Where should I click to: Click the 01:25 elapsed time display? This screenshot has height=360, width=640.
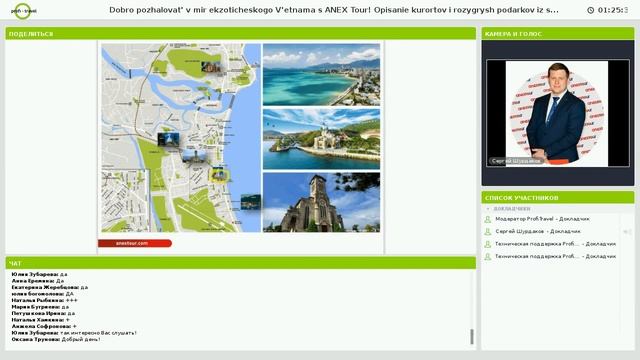[x=613, y=10]
